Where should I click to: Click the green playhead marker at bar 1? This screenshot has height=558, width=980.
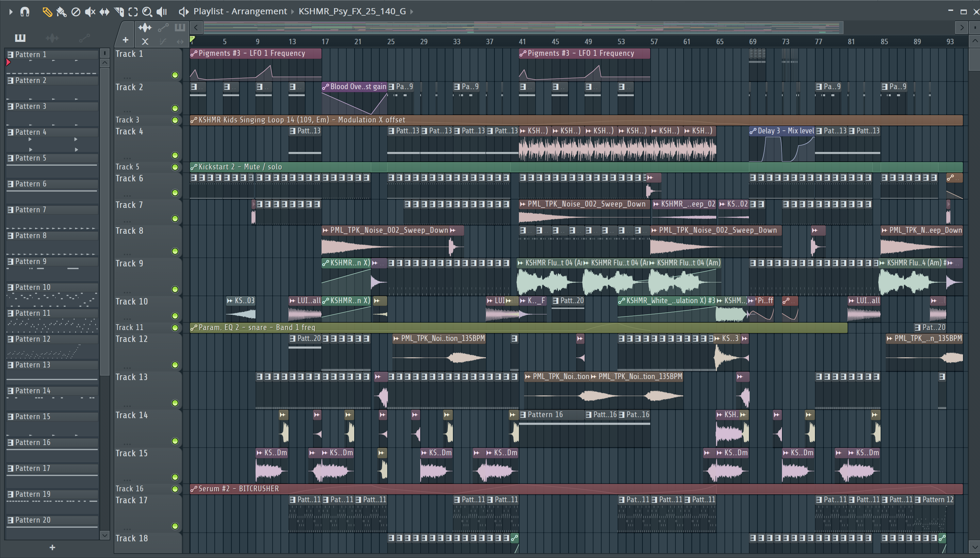click(192, 39)
